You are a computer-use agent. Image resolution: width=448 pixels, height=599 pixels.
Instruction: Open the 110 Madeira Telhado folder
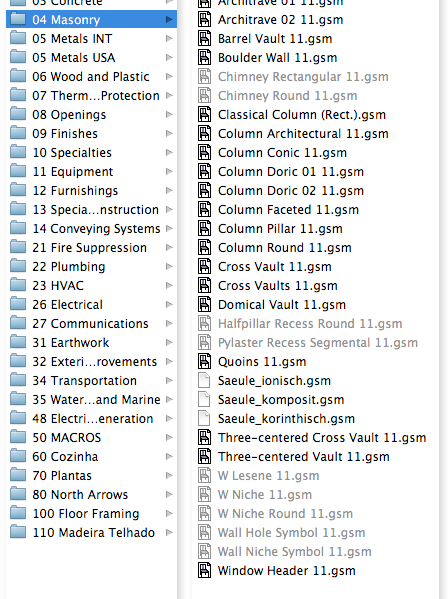[91, 533]
